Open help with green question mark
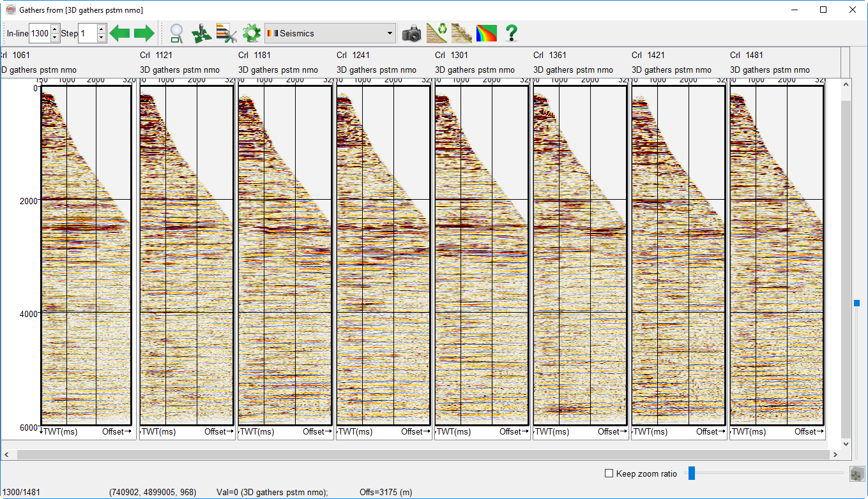The height and width of the screenshot is (499, 868). 512,33
